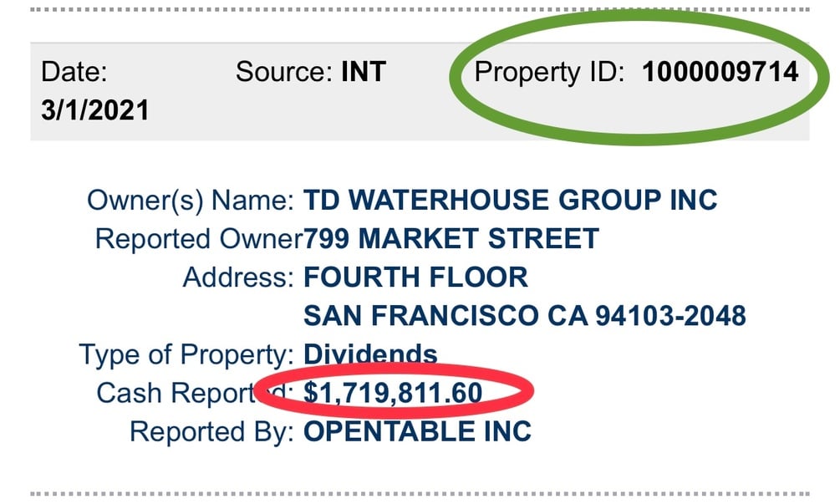Click the gray record header bar

(x=420, y=91)
